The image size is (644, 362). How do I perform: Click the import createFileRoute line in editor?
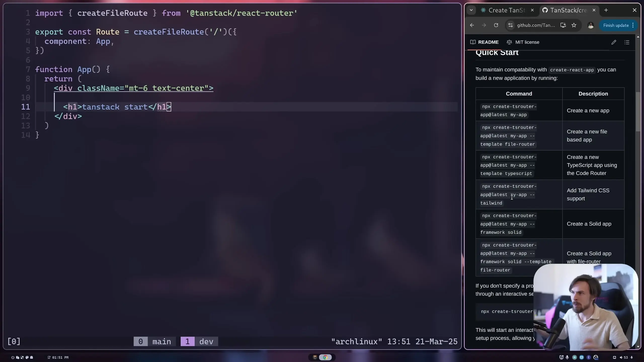tap(166, 13)
